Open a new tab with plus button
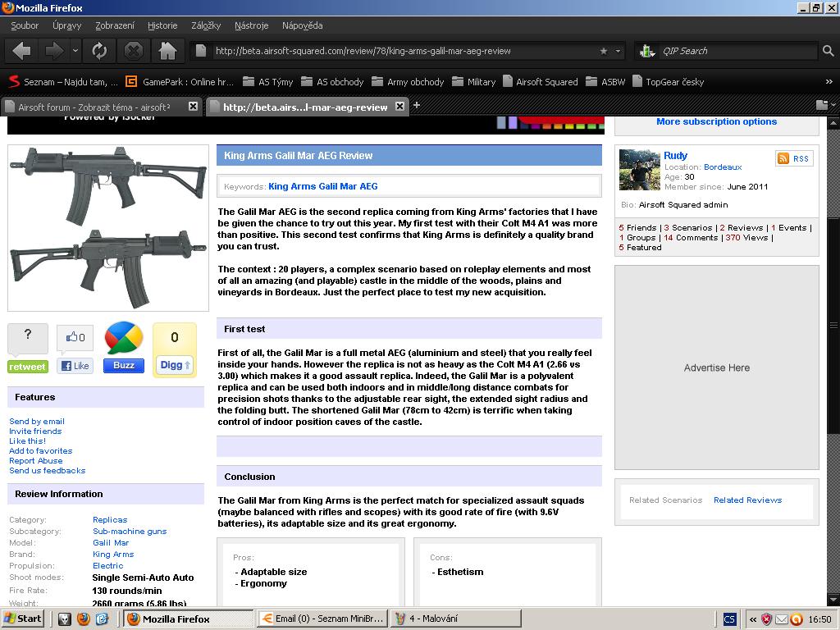 tap(416, 105)
